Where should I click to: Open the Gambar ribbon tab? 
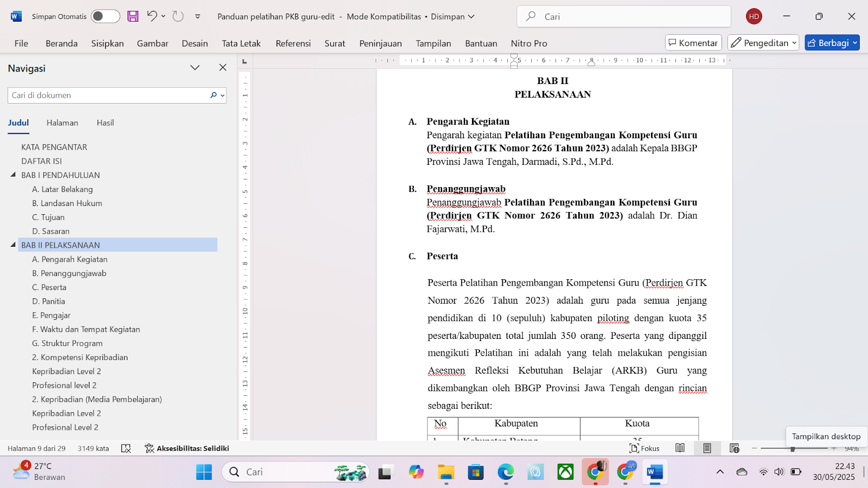tap(152, 43)
